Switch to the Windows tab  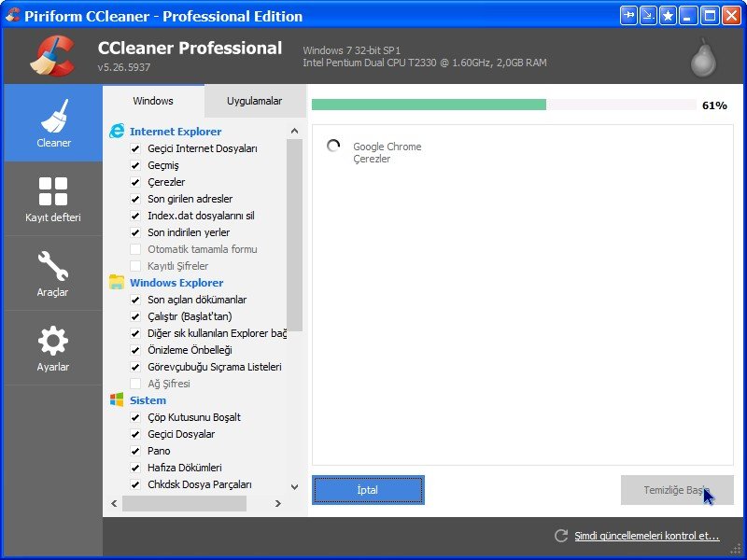click(x=153, y=101)
